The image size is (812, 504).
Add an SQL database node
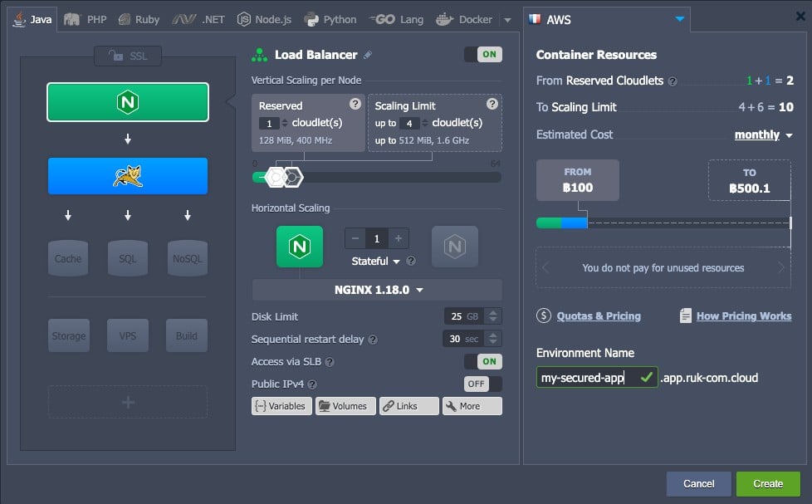[127, 258]
